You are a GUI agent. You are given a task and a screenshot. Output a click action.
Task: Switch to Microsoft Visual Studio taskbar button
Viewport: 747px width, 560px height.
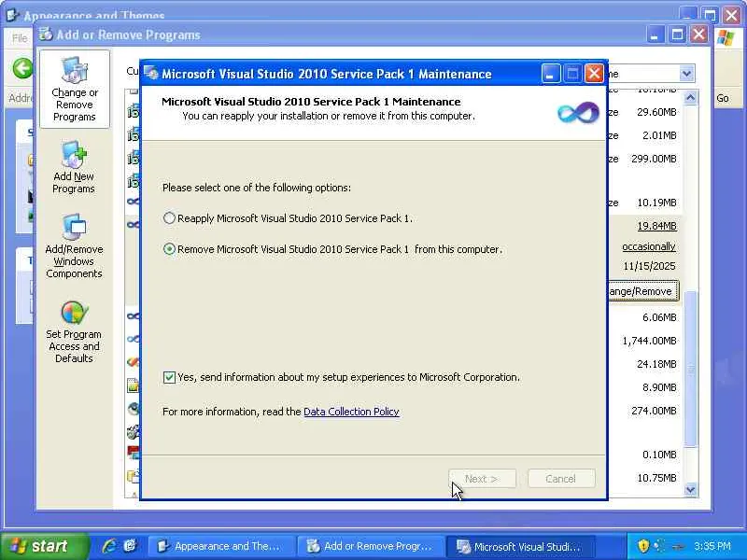[520, 546]
